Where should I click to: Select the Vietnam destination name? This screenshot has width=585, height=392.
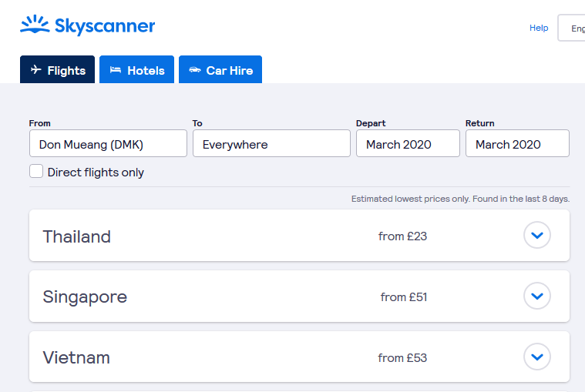click(x=76, y=357)
